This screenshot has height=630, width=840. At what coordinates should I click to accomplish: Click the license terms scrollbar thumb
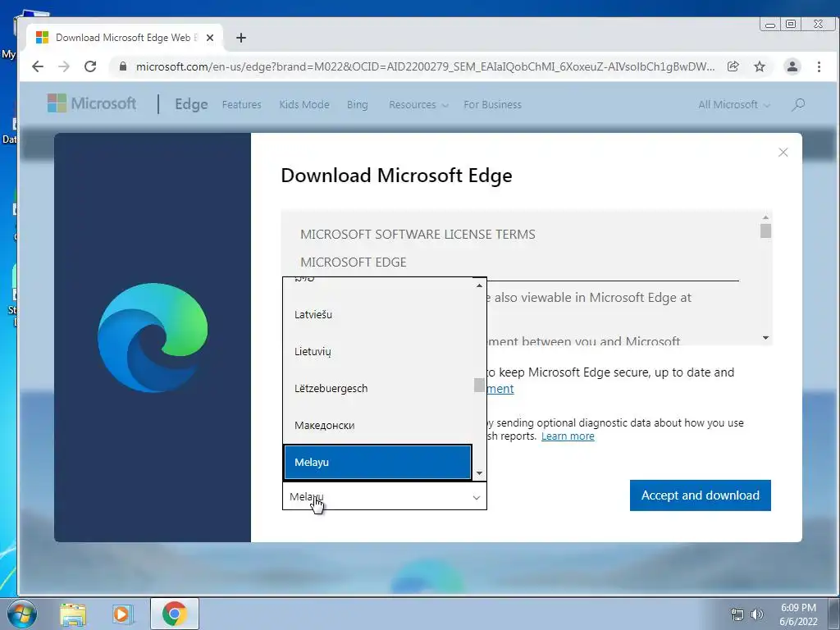(765, 231)
